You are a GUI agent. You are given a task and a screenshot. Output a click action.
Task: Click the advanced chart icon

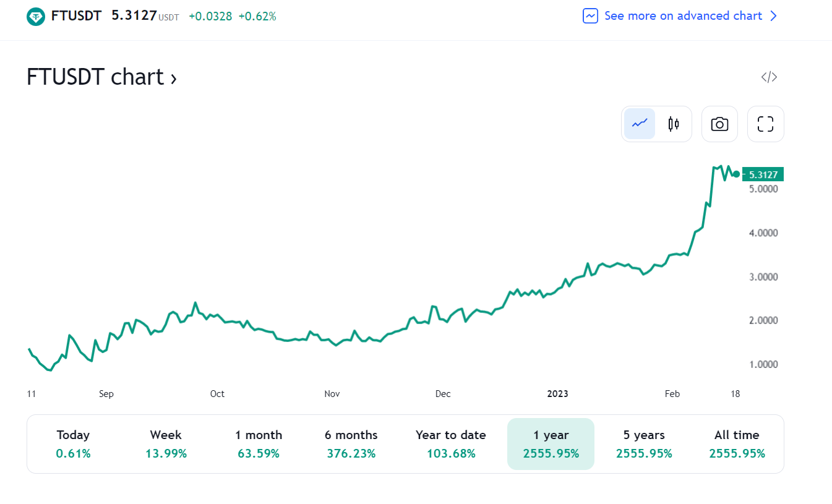click(590, 16)
